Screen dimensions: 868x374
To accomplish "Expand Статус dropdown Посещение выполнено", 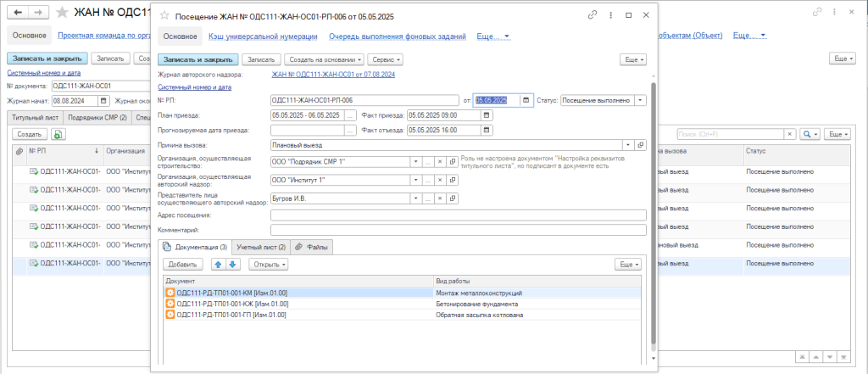I will pyautogui.click(x=641, y=100).
